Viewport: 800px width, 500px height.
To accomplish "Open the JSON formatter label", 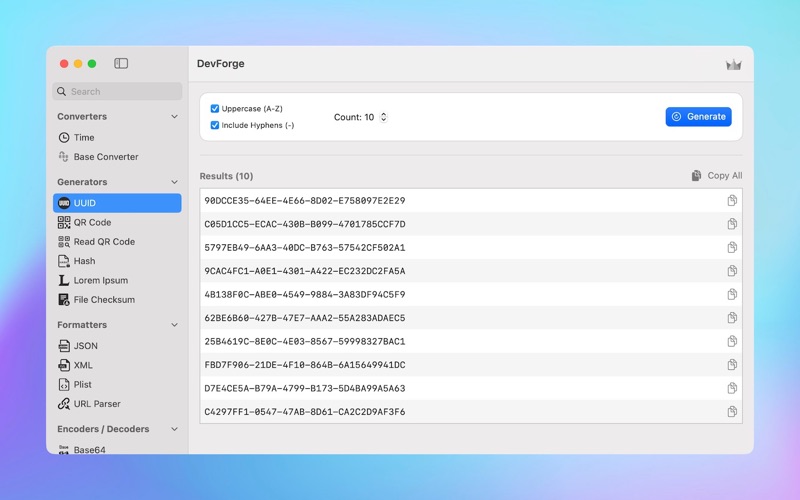I will coord(86,345).
